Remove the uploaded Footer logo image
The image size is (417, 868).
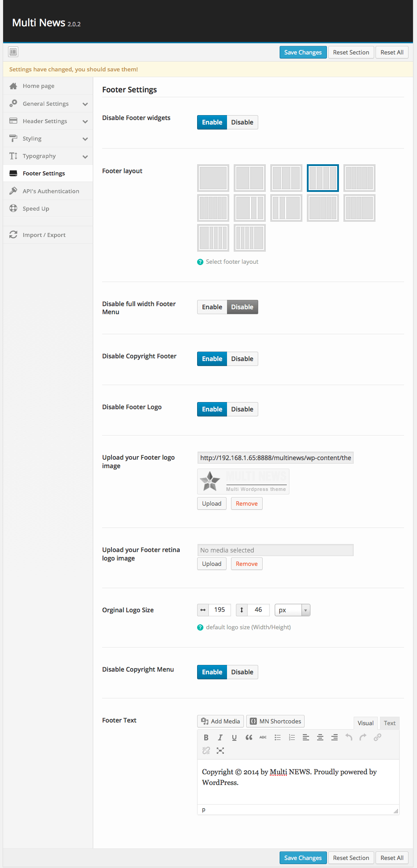pyautogui.click(x=247, y=503)
